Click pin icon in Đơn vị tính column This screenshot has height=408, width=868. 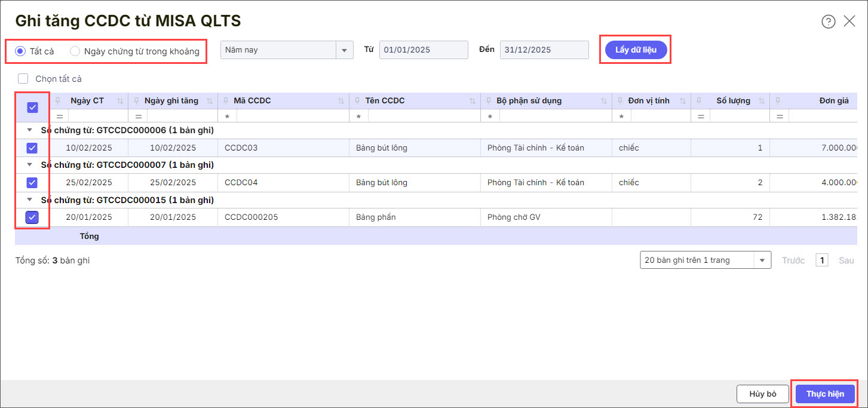click(x=620, y=101)
